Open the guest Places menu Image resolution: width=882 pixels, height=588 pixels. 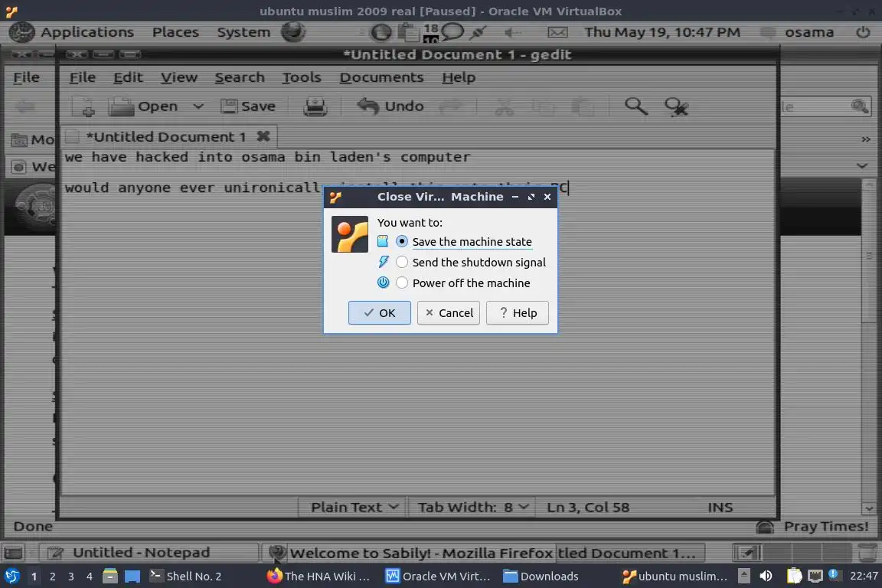click(x=175, y=32)
